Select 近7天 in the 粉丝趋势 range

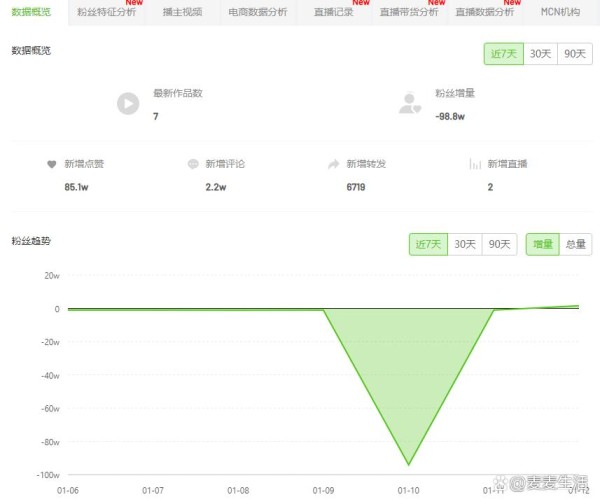[429, 244]
